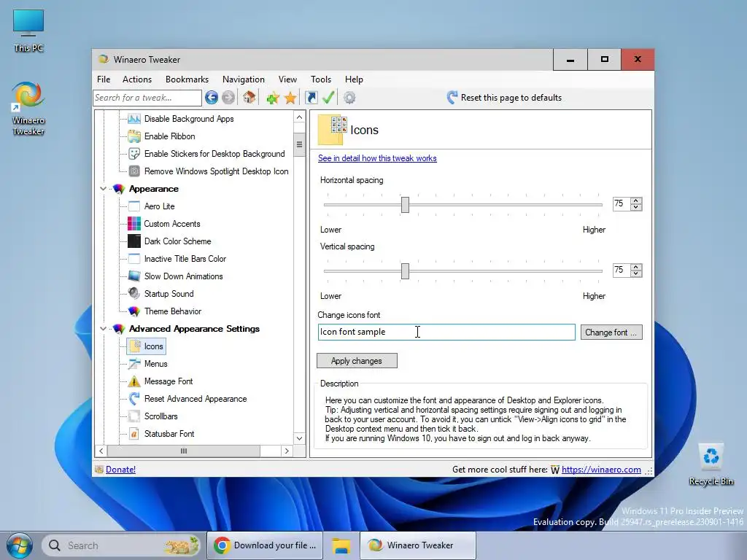
Task: Click the export shortcut arrow toolbar icon
Action: click(x=311, y=98)
